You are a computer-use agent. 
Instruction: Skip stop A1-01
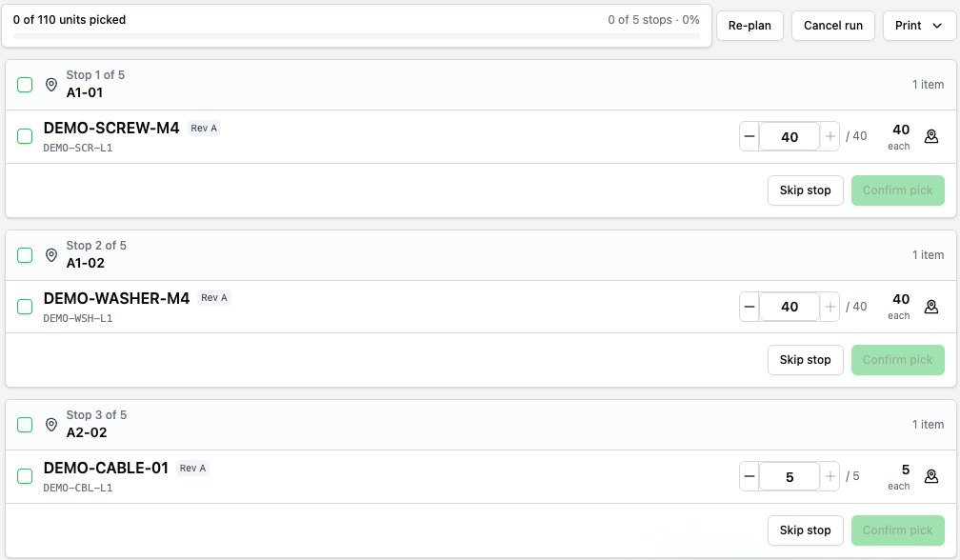coord(805,190)
